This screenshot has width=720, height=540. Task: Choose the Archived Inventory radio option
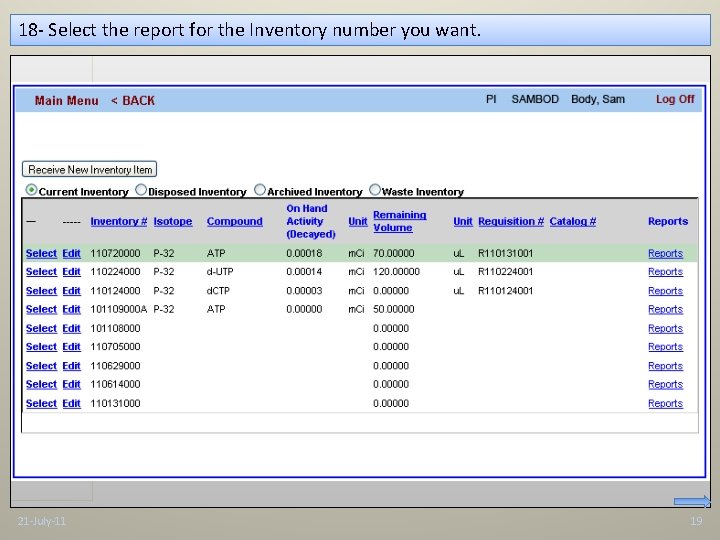point(260,190)
